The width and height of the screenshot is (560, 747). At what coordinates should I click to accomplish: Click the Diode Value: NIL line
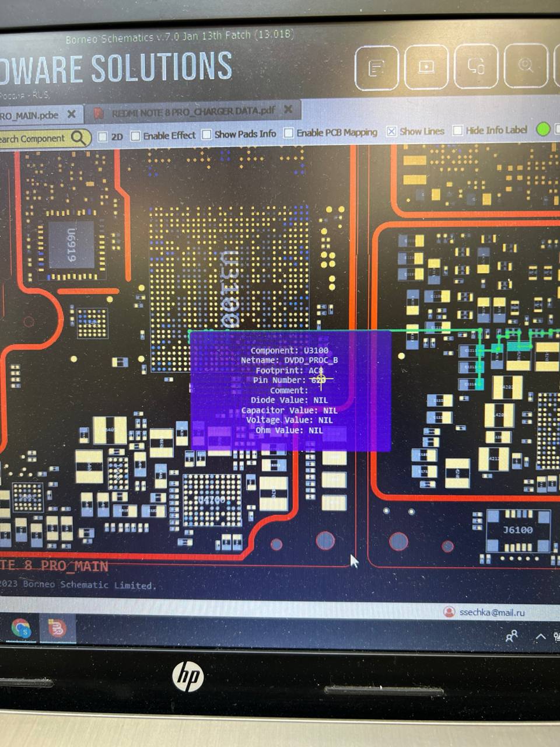point(289,400)
